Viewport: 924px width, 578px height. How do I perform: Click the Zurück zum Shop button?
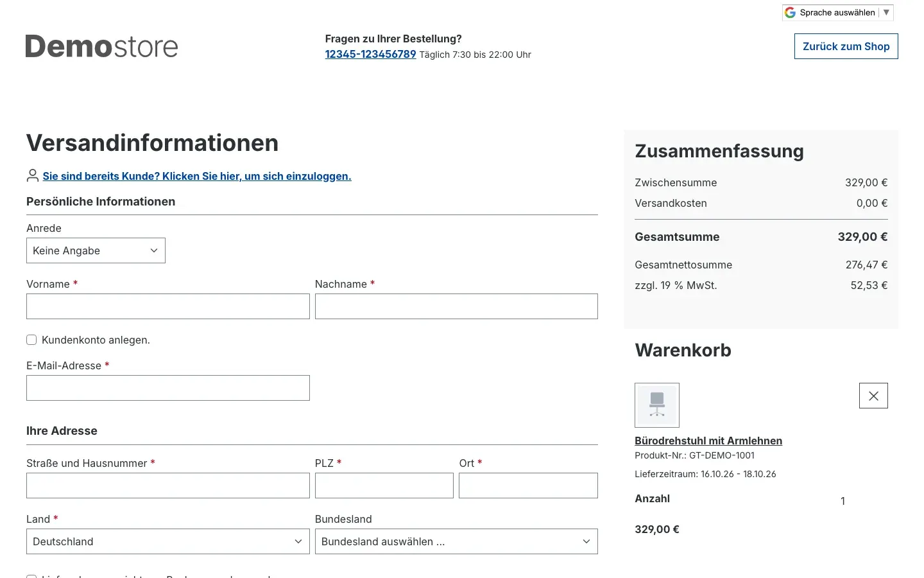point(846,46)
